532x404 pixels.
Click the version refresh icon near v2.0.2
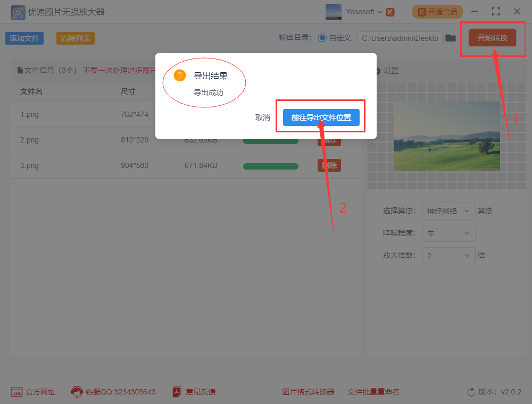tap(470, 392)
